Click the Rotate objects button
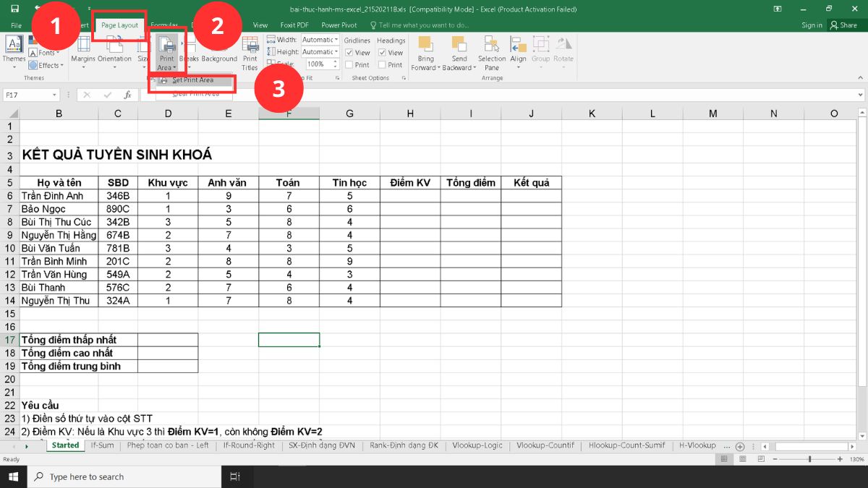868x488 pixels. pos(563,52)
